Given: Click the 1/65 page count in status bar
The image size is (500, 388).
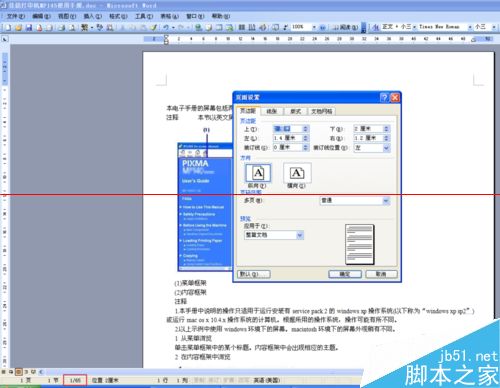Looking at the screenshot, I should (x=75, y=380).
